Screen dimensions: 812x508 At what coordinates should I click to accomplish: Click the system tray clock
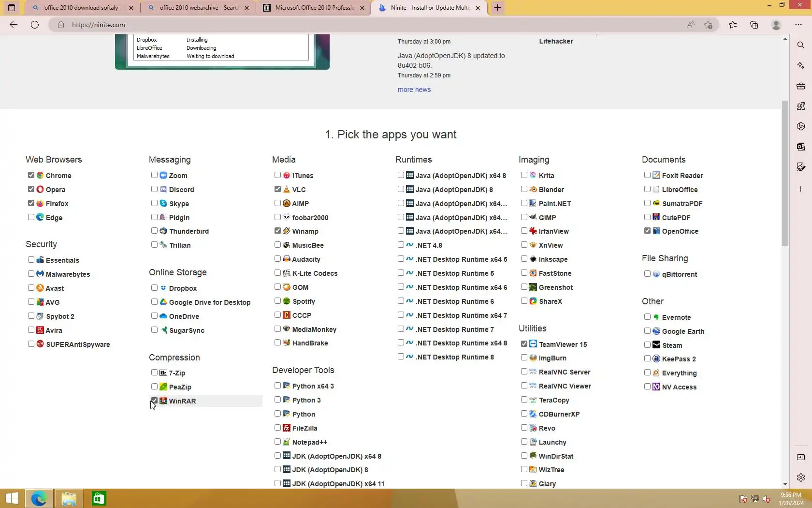pyautogui.click(x=791, y=499)
